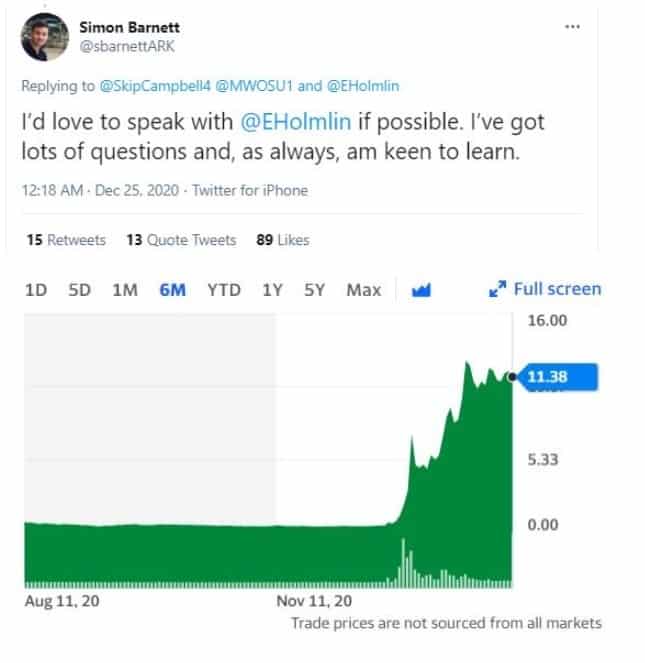View the 13 Quote Tweets
645x663 pixels.
[181, 240]
